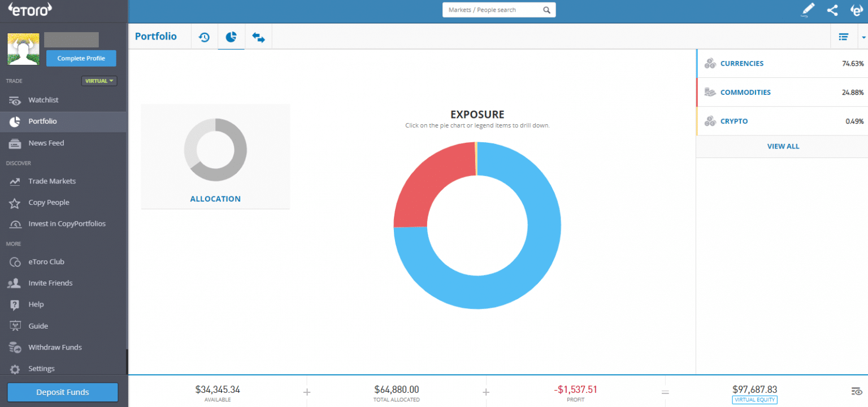Open the list view icon at top right
The width and height of the screenshot is (868, 407).
pos(843,37)
